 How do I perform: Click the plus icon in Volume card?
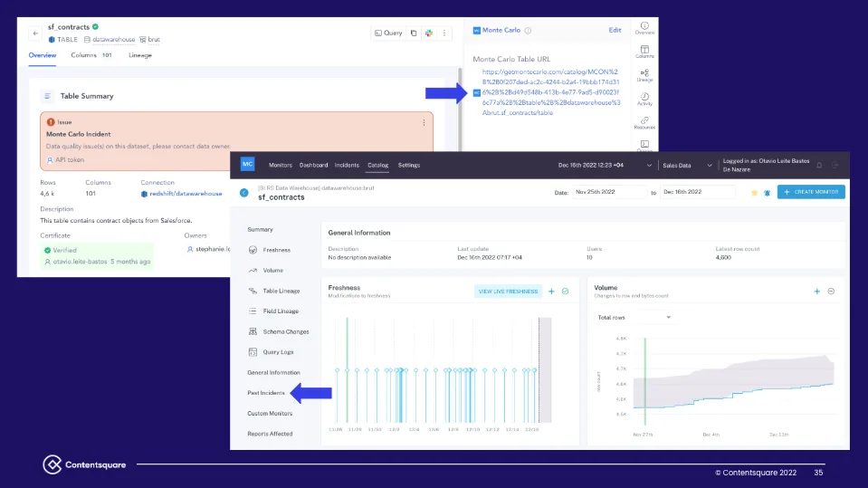point(817,292)
